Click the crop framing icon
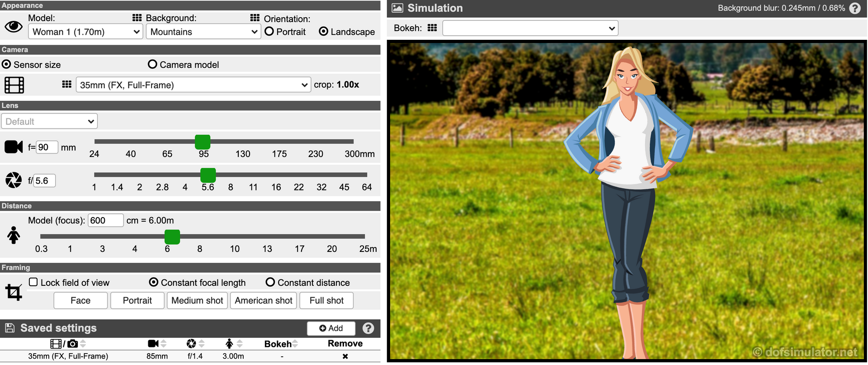Image resolution: width=868 pixels, height=365 pixels. pos(14,292)
